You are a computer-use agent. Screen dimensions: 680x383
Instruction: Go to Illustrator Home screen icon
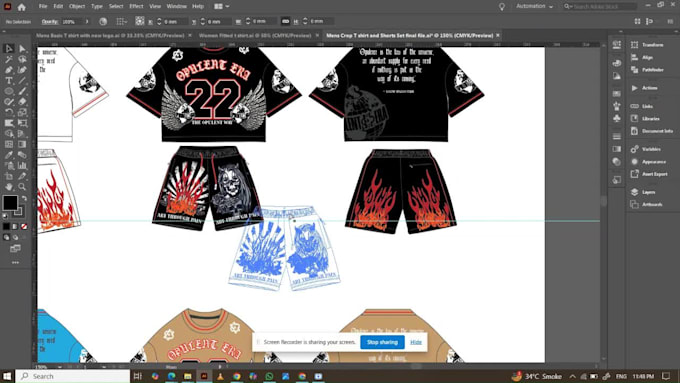21,7
